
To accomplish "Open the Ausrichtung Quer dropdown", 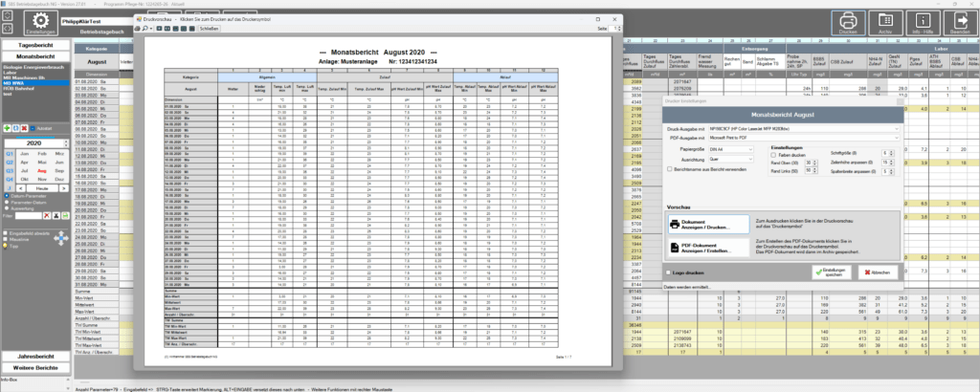I will [x=730, y=160].
